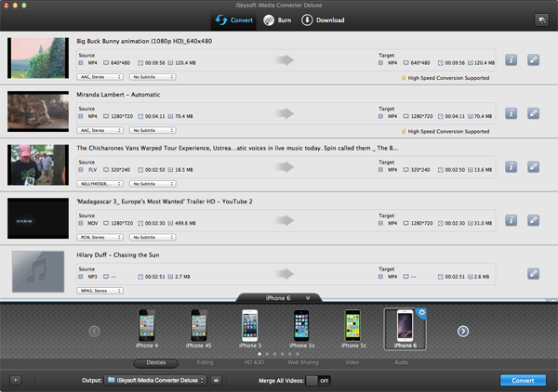Open No Subtitle dropdown for Miranda Lambert

coord(153,131)
